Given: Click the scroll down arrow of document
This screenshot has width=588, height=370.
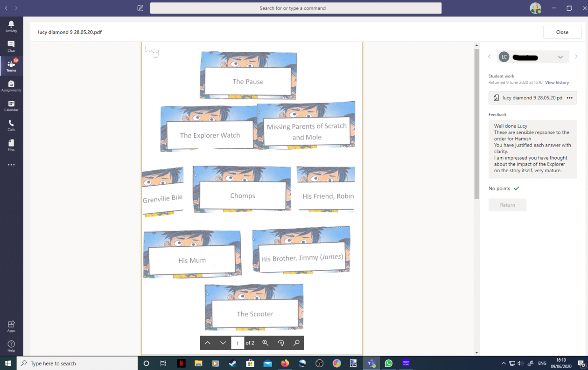Looking at the screenshot, I should coord(476,352).
